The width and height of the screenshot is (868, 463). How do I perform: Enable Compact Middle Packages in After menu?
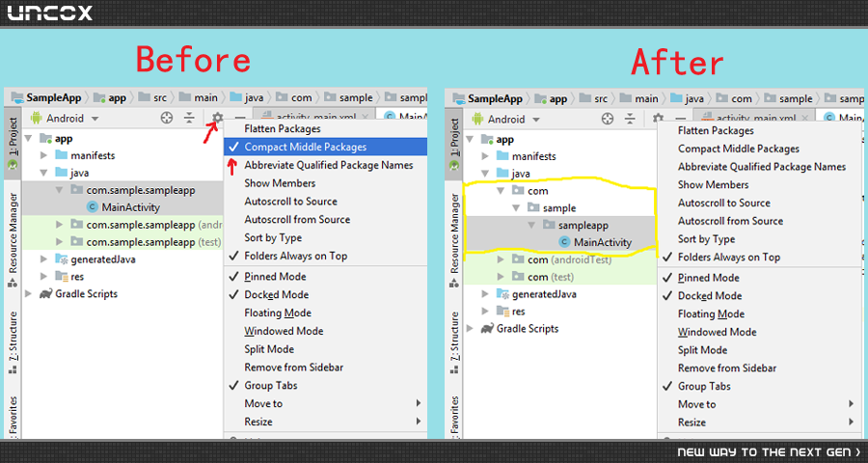760,149
